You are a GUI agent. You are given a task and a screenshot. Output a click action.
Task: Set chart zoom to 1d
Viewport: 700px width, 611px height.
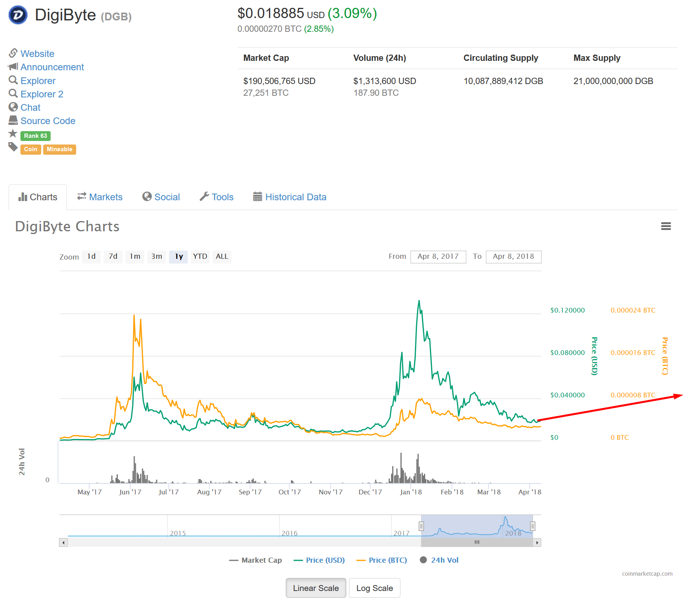click(91, 256)
